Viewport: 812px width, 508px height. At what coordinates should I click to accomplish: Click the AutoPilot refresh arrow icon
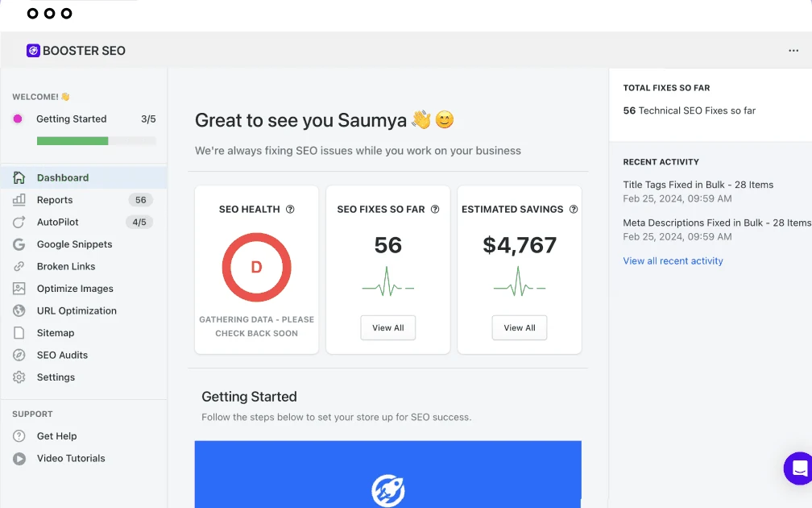(19, 222)
